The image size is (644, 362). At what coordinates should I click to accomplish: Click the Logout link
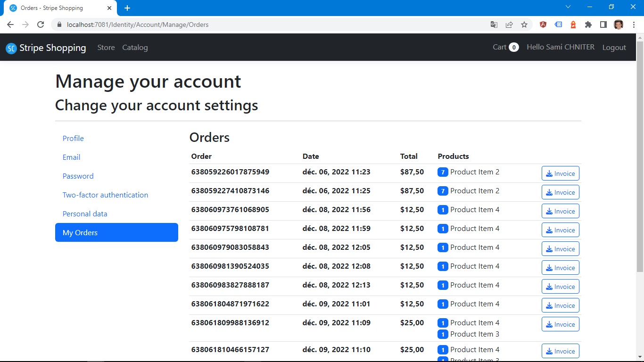(x=614, y=48)
